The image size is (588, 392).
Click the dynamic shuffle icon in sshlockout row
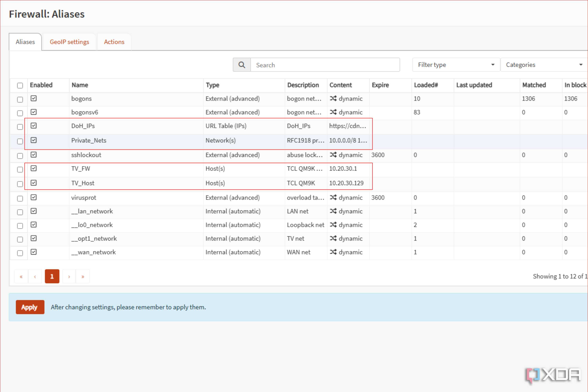[x=333, y=155]
